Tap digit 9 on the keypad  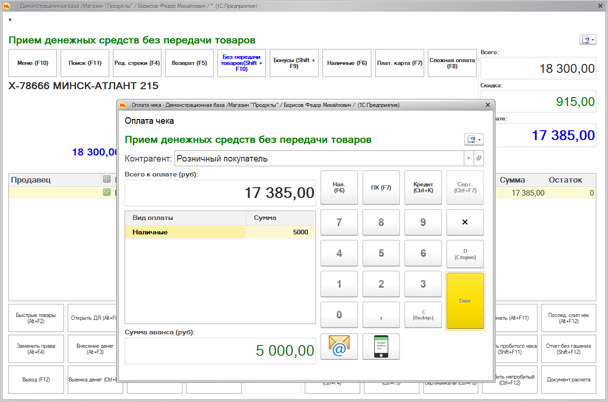click(423, 223)
